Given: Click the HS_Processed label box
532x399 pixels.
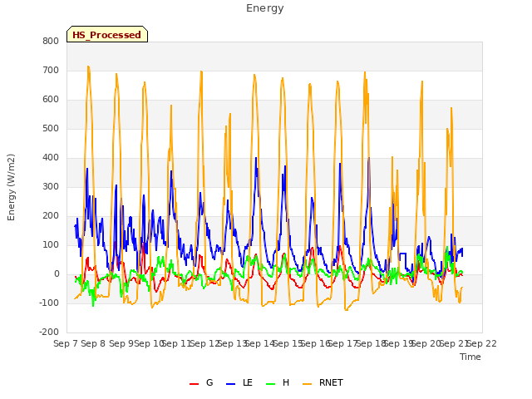Looking at the screenshot, I should tap(107, 34).
